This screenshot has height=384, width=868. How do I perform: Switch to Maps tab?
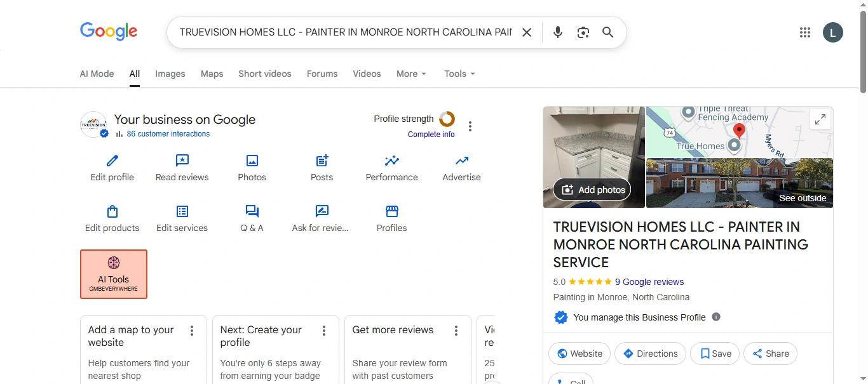[x=212, y=74]
